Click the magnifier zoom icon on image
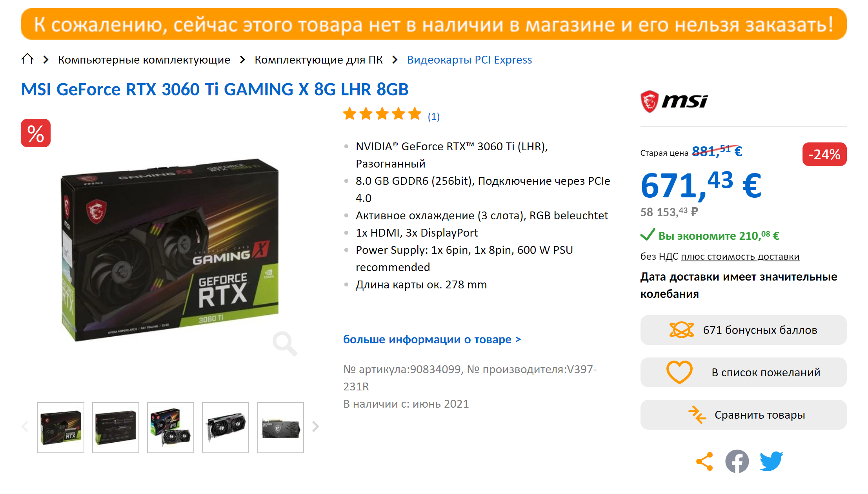This screenshot has height=494, width=868. coord(285,343)
